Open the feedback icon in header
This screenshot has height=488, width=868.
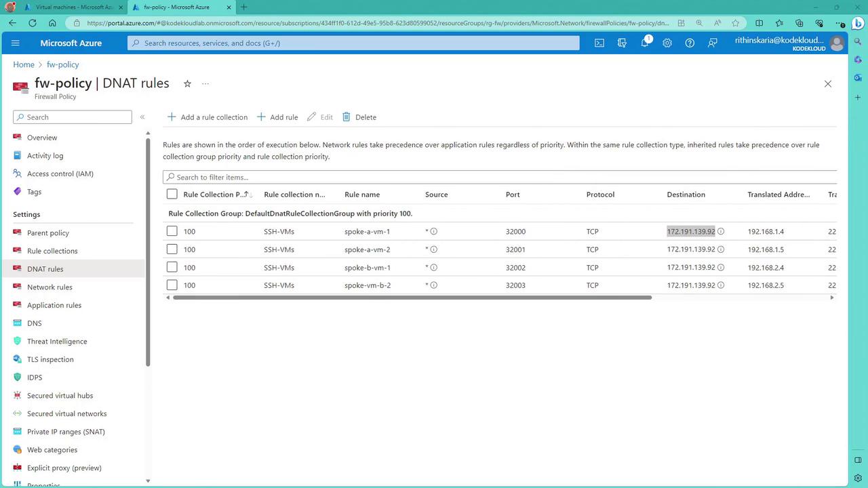712,43
